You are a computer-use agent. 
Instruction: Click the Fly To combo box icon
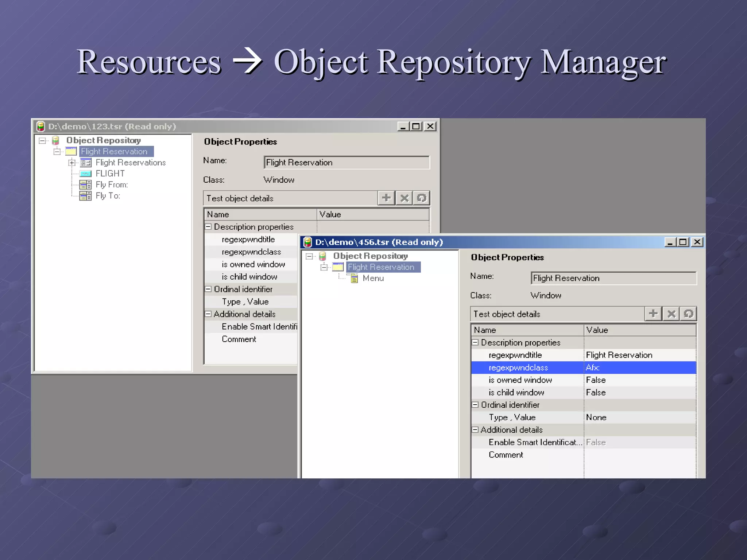pos(86,196)
